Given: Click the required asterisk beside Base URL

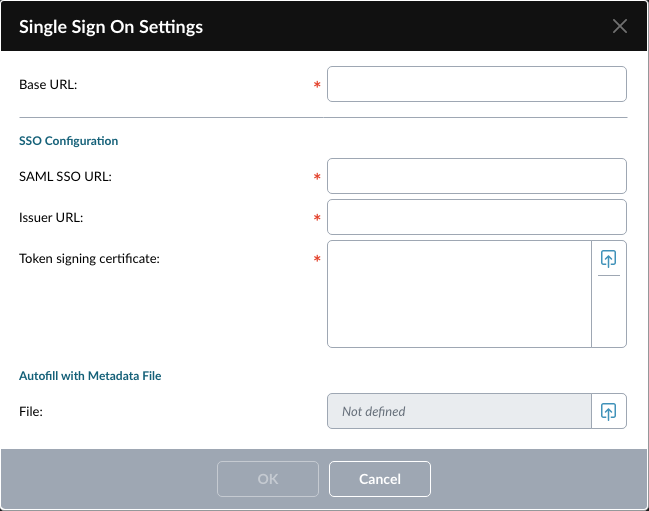Looking at the screenshot, I should [x=317, y=85].
